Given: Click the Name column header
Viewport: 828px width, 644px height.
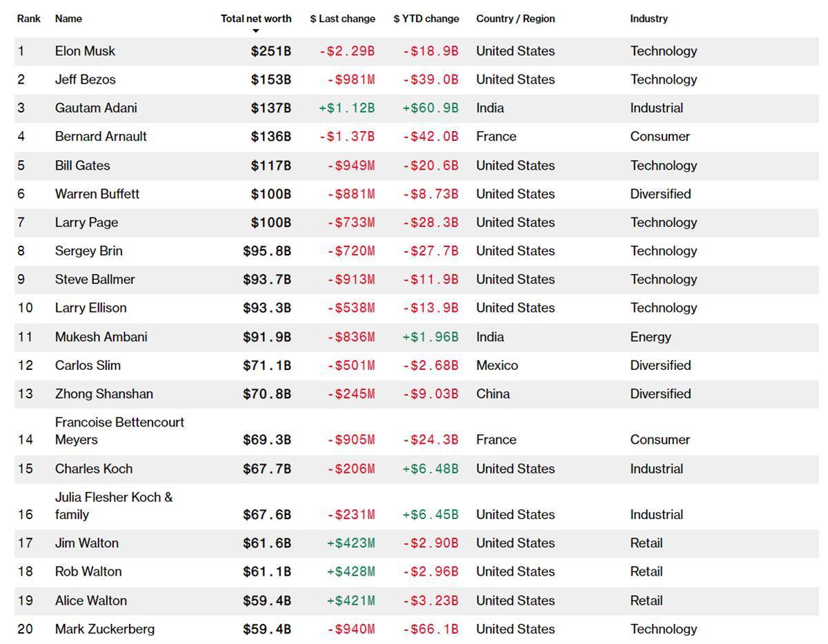Looking at the screenshot, I should [x=68, y=19].
